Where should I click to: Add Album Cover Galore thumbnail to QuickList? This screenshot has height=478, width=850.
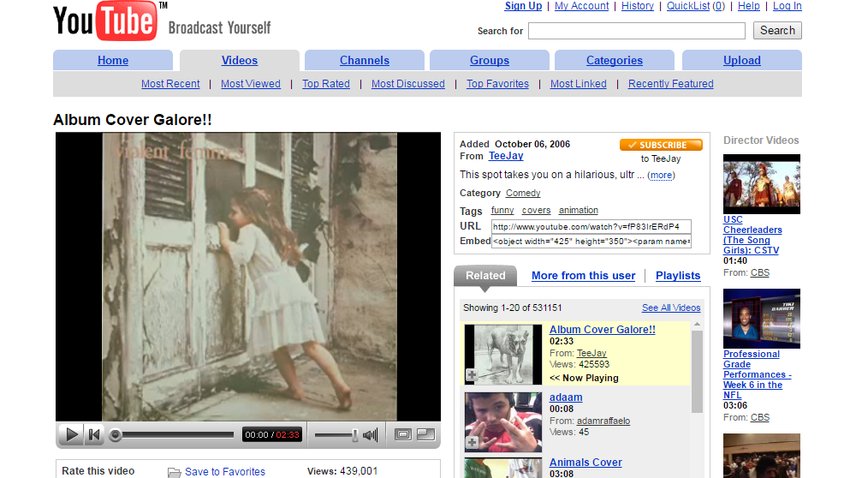472,375
